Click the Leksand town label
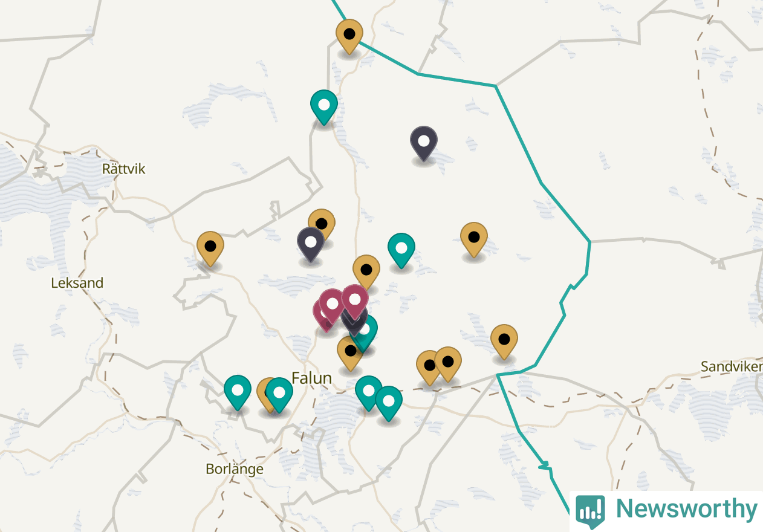Screen dimensions: 763x532 [77, 283]
